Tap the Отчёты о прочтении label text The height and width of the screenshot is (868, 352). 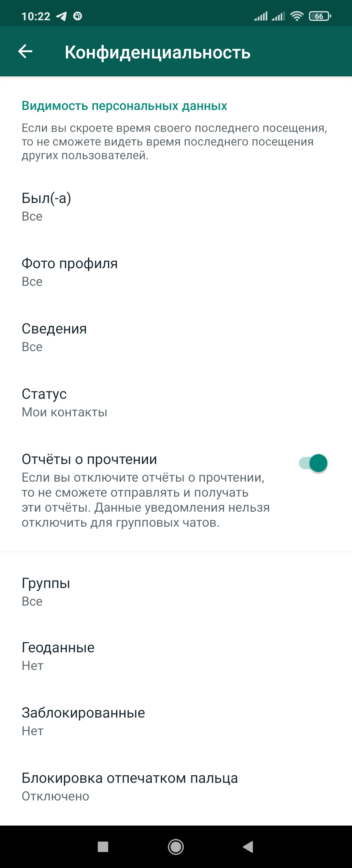[89, 459]
